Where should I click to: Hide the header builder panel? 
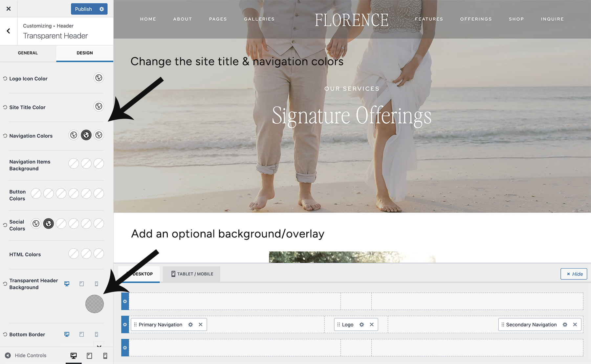click(x=574, y=274)
